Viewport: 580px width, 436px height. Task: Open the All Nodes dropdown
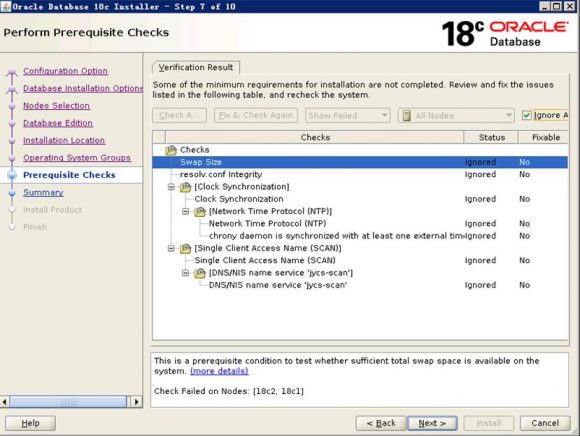[x=456, y=115]
